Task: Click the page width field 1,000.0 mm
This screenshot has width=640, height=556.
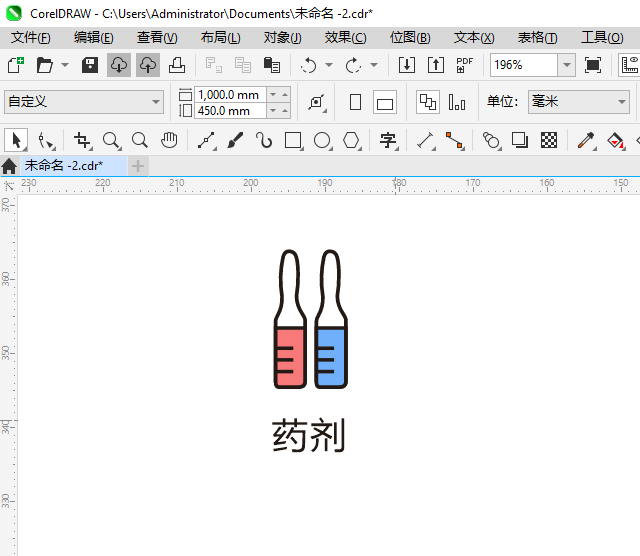Action: (230, 95)
